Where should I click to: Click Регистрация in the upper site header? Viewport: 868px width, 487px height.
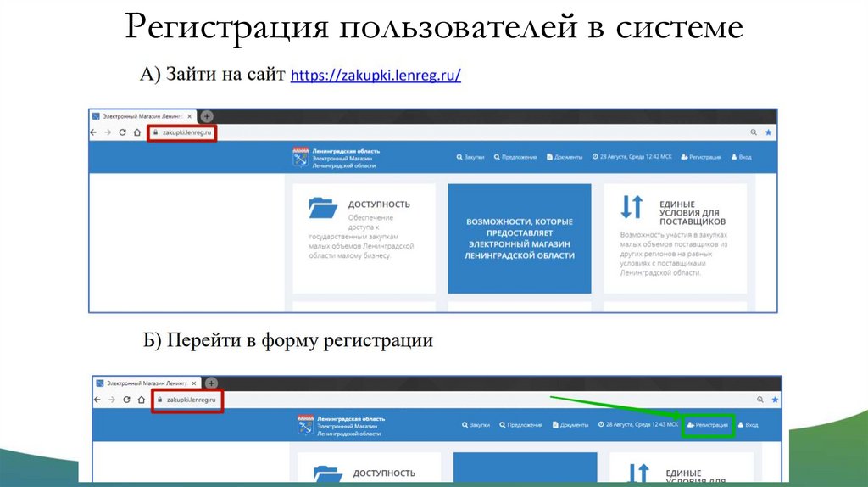pos(701,157)
